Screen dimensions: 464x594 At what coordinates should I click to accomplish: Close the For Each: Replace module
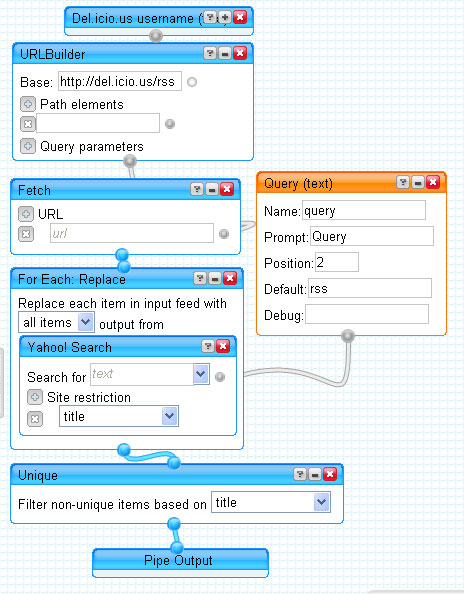pyautogui.click(x=230, y=278)
